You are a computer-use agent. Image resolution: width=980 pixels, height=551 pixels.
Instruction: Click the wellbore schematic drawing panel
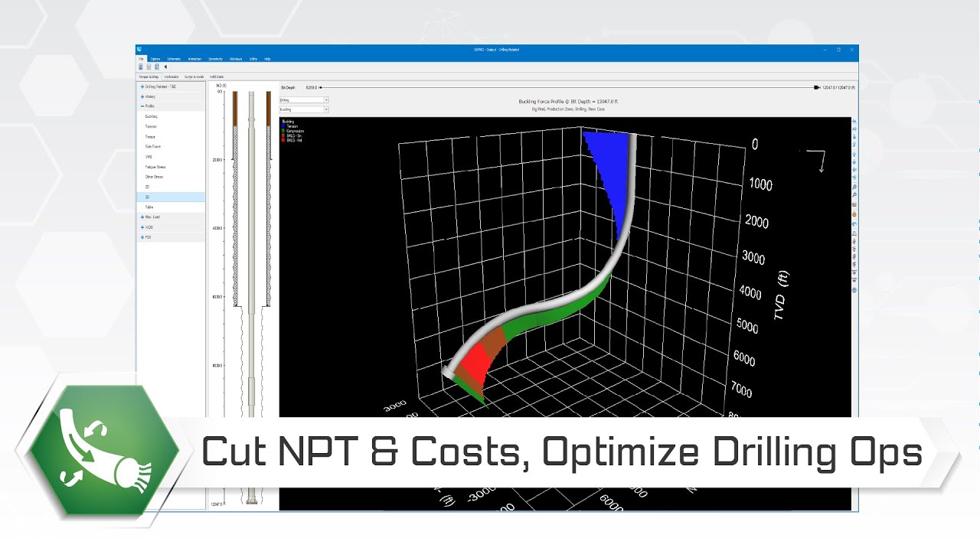243,295
